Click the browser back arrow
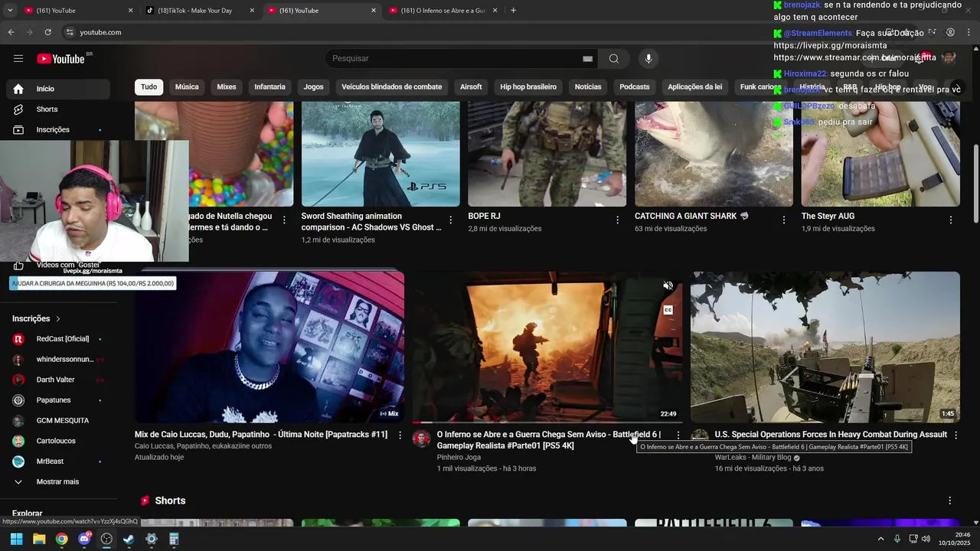Screen dimensions: 980x551 pos(11,32)
